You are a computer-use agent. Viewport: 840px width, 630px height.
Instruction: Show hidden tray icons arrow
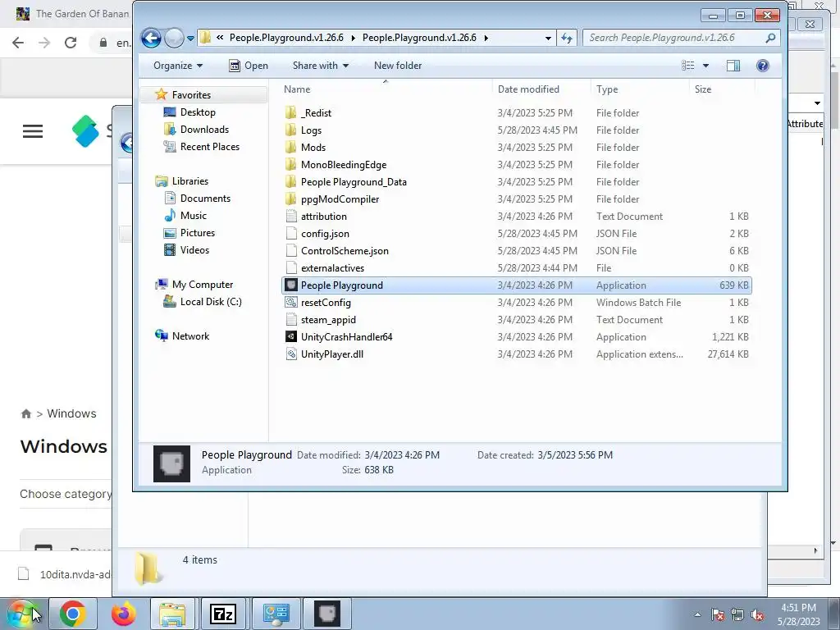pos(697,614)
